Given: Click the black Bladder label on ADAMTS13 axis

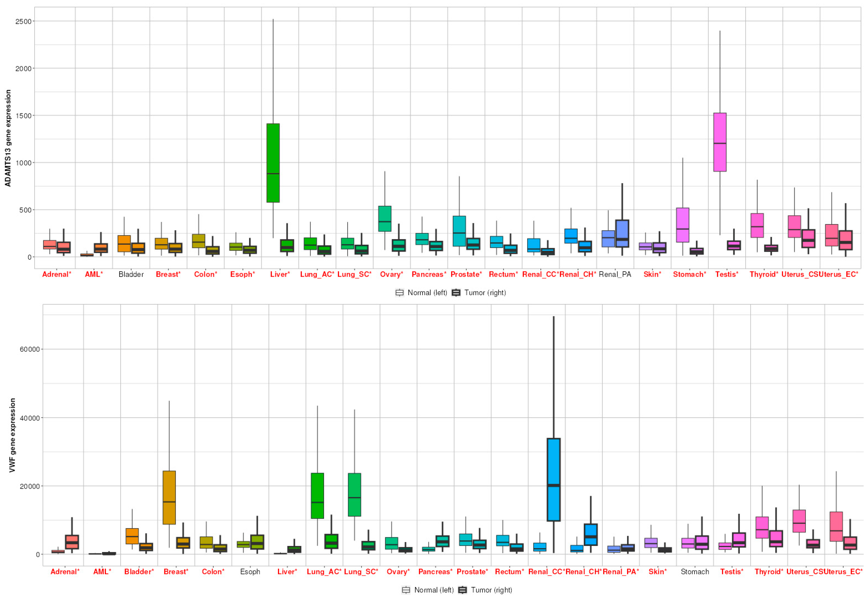Looking at the screenshot, I should 131,274.
